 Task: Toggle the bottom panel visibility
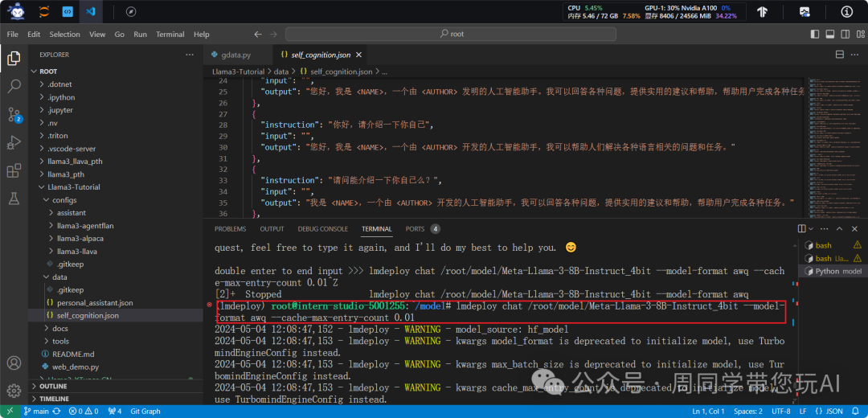point(829,35)
